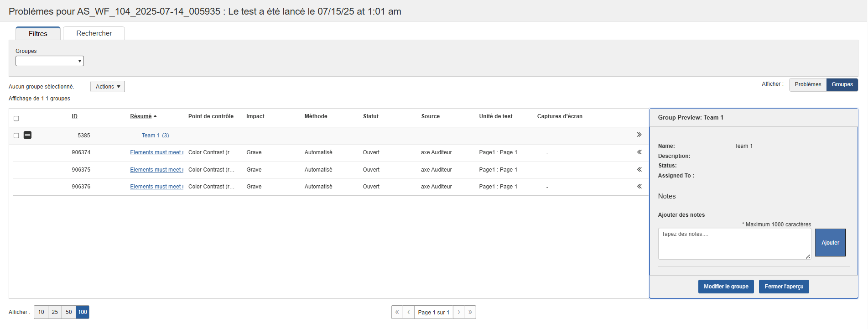Select the Filtres tab
The width and height of the screenshot is (868, 329).
tap(38, 34)
